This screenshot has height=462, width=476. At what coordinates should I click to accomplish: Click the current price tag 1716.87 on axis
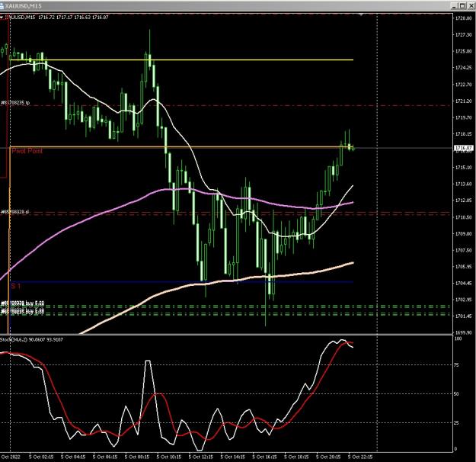click(x=464, y=148)
